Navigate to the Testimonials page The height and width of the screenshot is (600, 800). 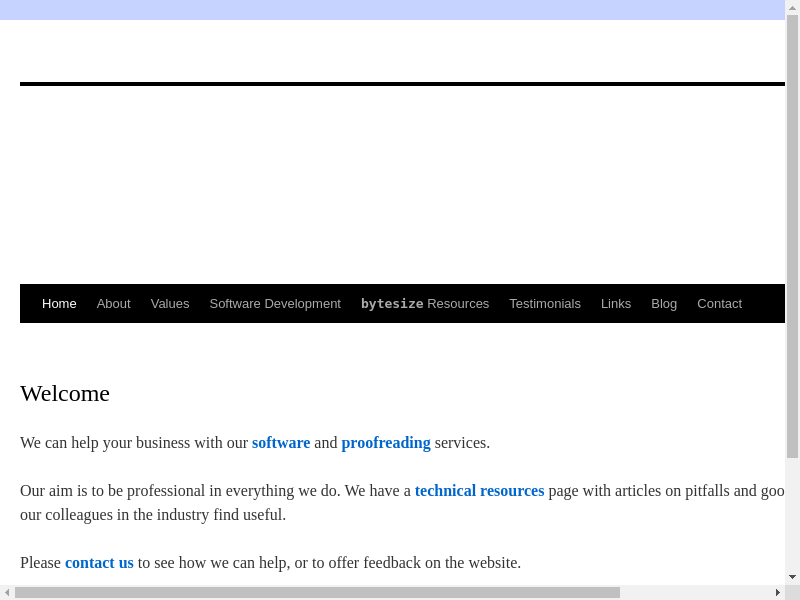[544, 303]
